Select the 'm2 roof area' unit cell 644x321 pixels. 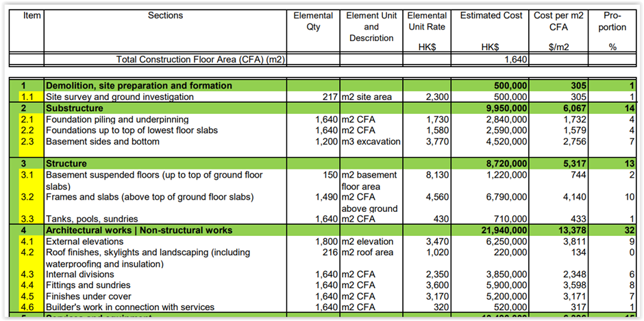pyautogui.click(x=369, y=252)
